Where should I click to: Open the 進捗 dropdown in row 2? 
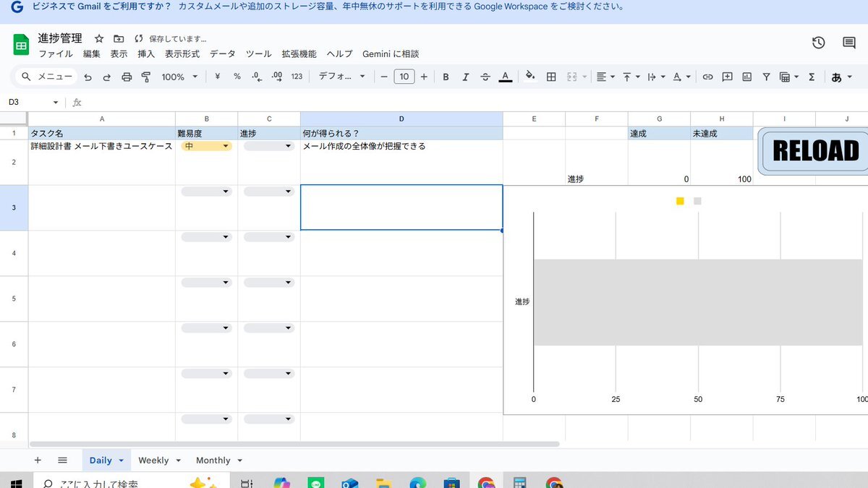click(269, 146)
